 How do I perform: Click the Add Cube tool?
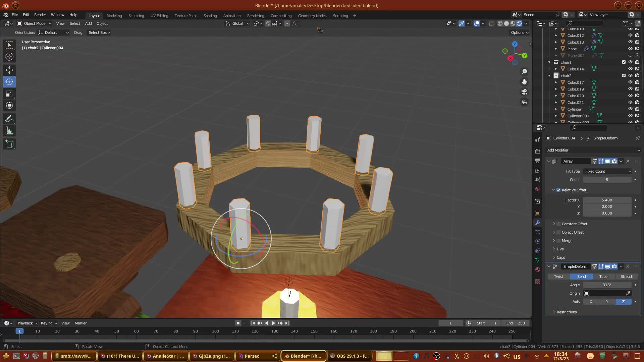coord(9,144)
